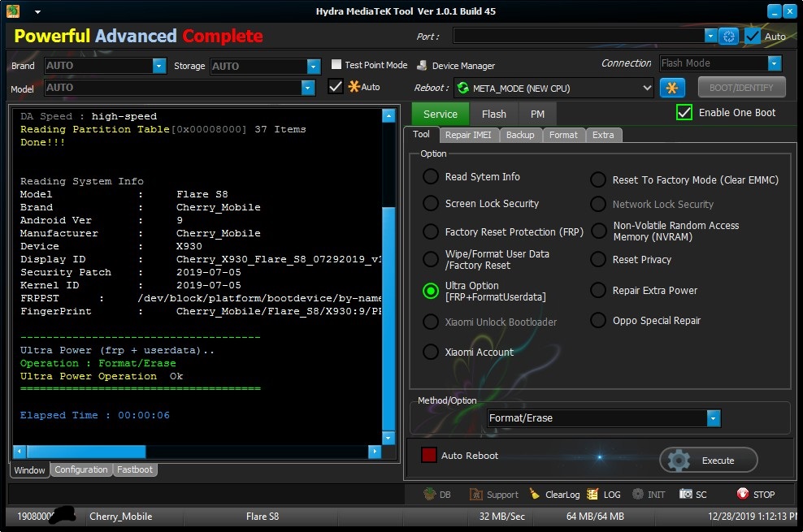This screenshot has height=532, width=803.
Task: Expand the Storage AUTO dropdown
Action: (314, 66)
